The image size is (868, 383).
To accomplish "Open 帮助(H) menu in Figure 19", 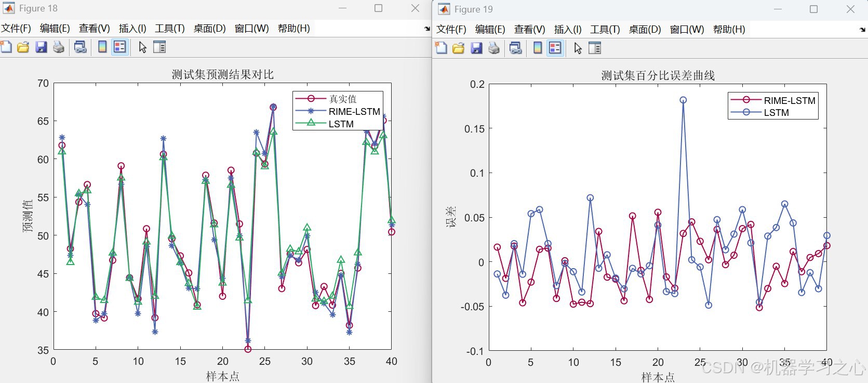I will (x=729, y=30).
